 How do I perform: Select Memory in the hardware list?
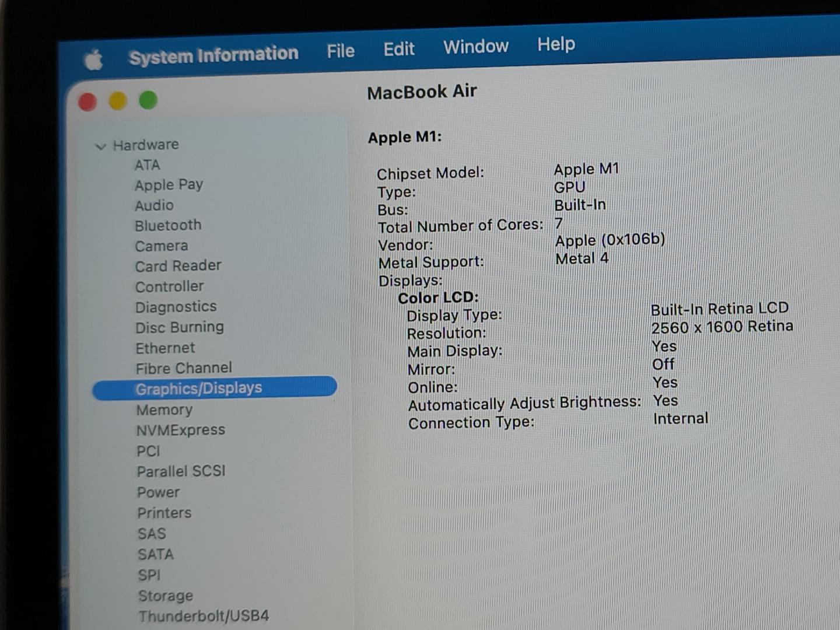(164, 410)
